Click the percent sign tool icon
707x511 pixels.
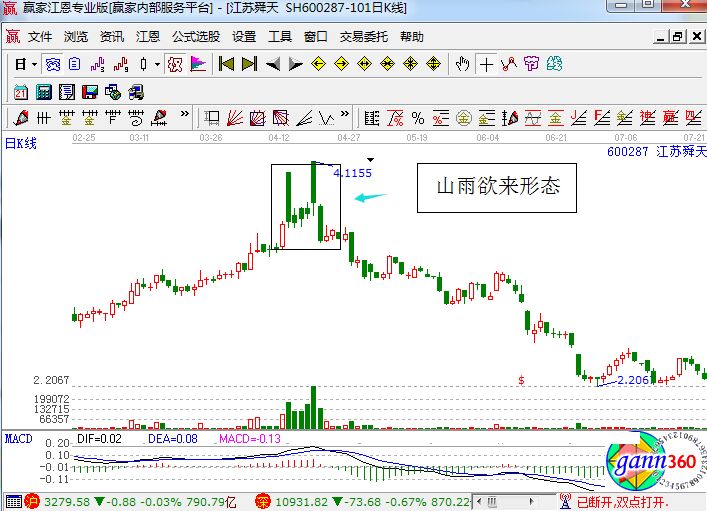(x=419, y=118)
